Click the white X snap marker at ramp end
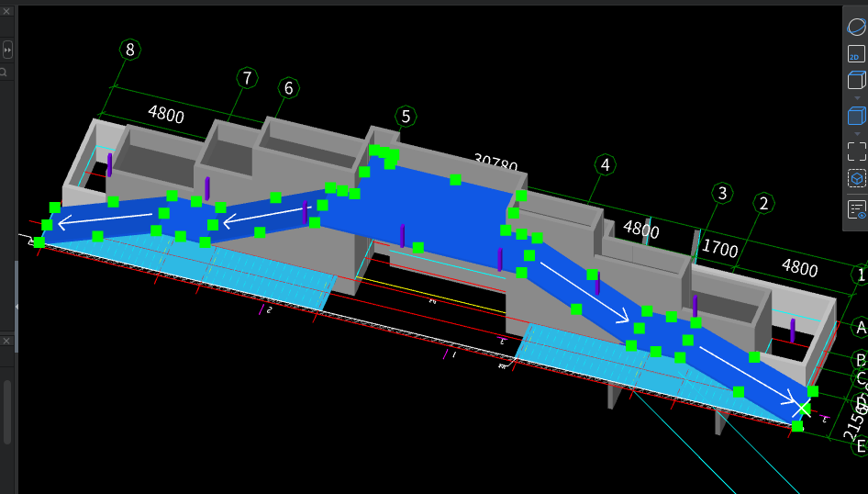The image size is (868, 494). (801, 409)
